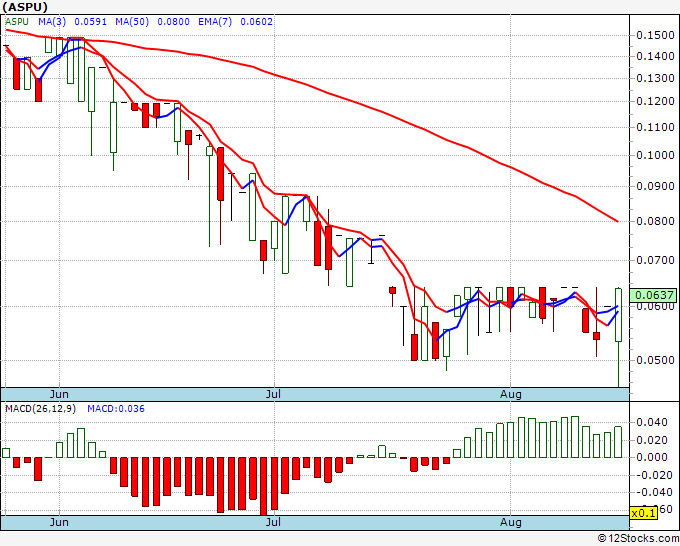
Task: Select the green ASPU legend label
Action: pyautogui.click(x=17, y=22)
